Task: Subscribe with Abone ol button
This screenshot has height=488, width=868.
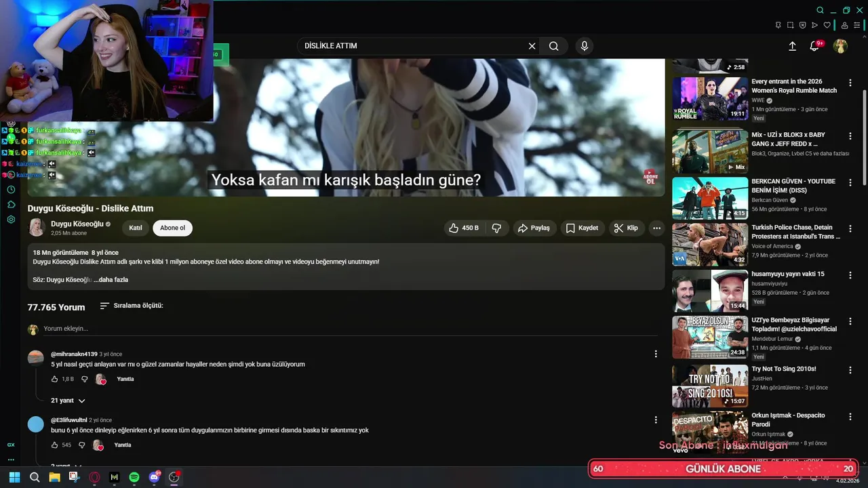Action: point(172,228)
